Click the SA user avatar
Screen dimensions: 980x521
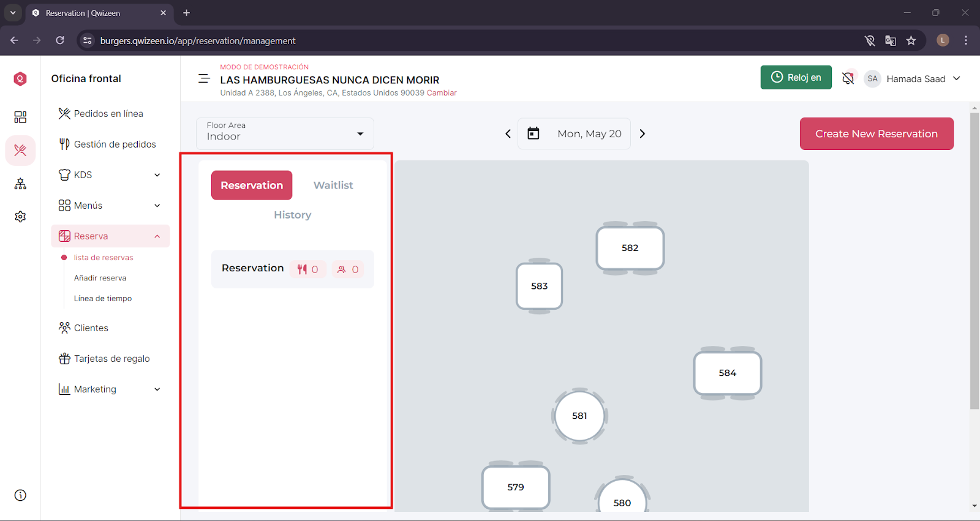[x=872, y=78]
